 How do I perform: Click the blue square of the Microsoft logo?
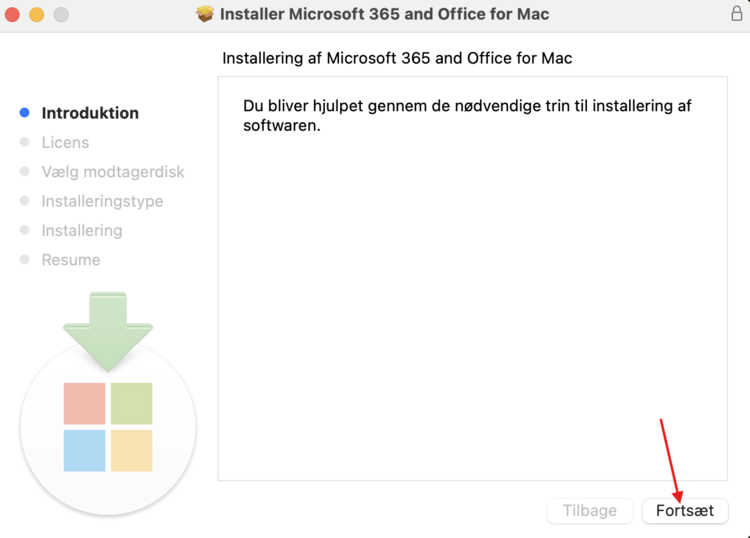84,450
